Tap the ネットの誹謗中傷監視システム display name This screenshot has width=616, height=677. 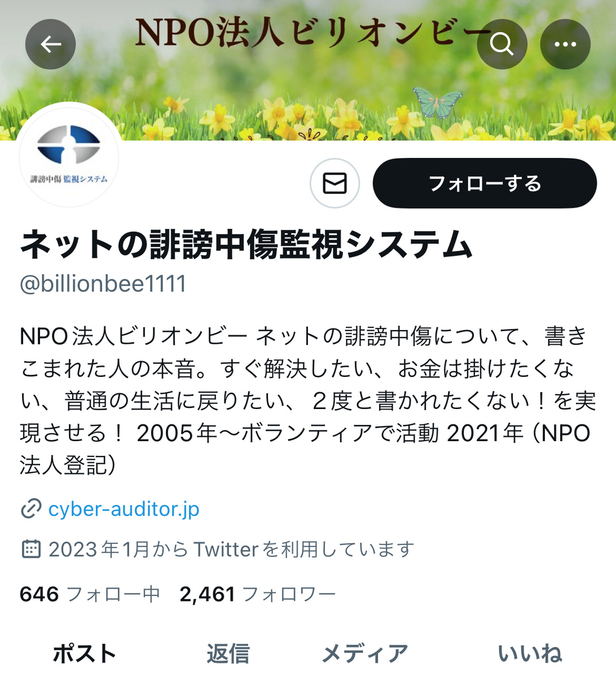pos(246,244)
